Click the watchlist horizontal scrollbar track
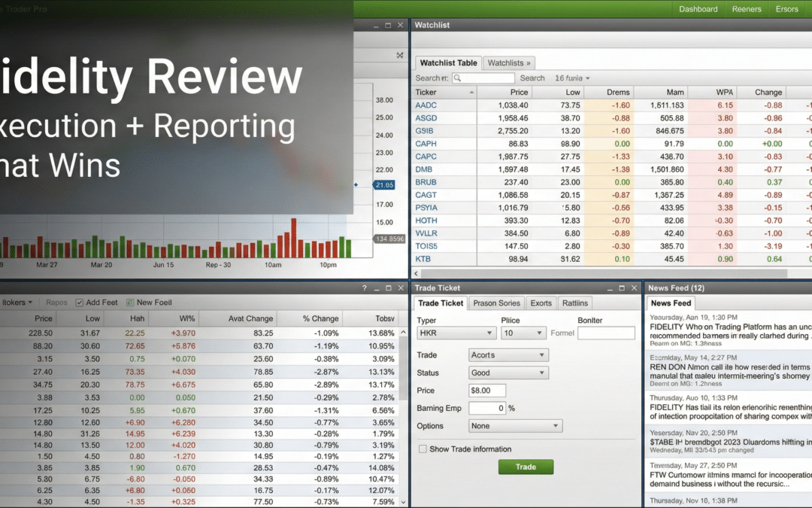The height and width of the screenshot is (508, 812). pos(604,273)
